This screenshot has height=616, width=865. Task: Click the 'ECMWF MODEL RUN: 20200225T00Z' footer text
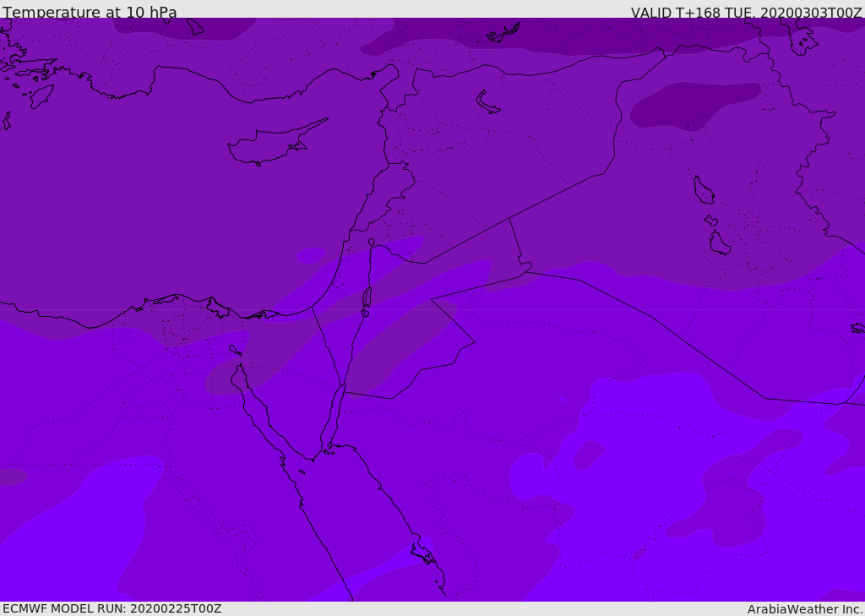(x=112, y=608)
